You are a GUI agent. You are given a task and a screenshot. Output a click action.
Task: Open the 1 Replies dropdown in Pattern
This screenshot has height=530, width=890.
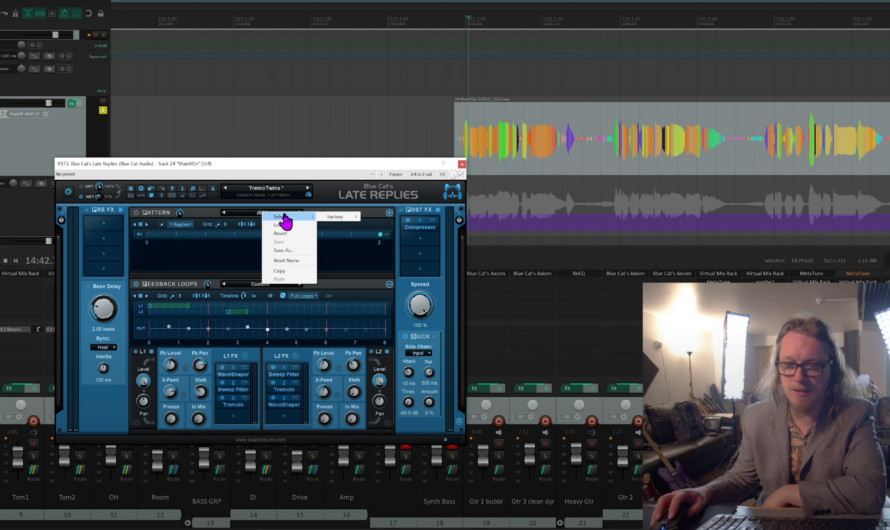(x=180, y=225)
